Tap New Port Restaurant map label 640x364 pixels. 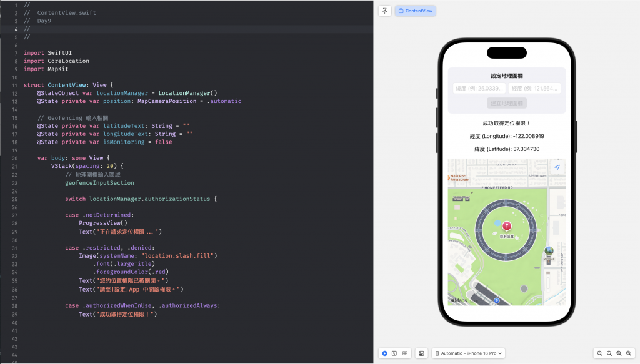coord(459,178)
